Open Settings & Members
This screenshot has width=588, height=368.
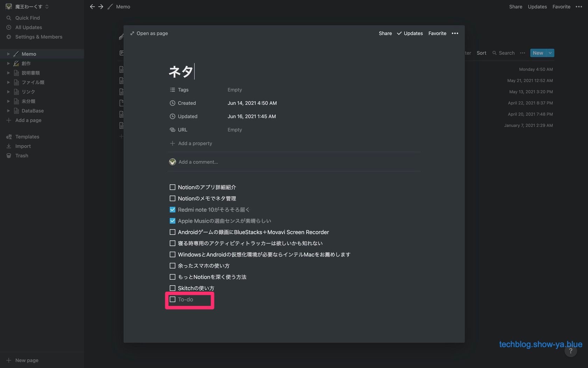[x=38, y=37]
